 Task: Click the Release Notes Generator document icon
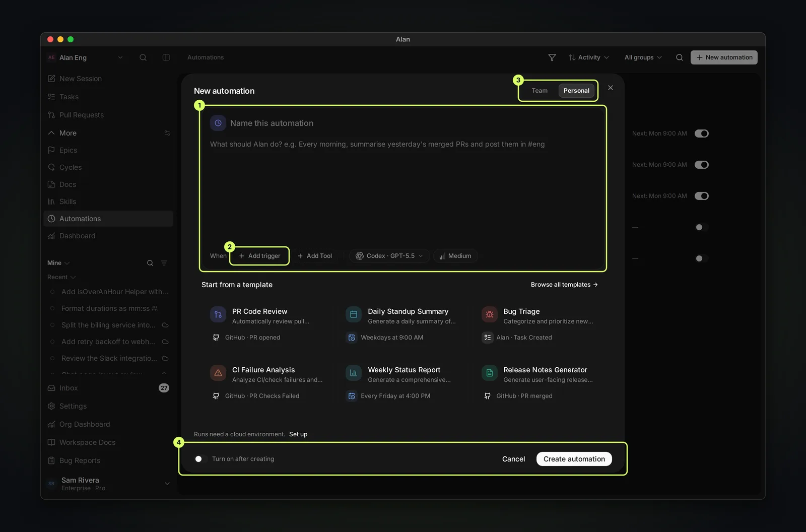490,373
